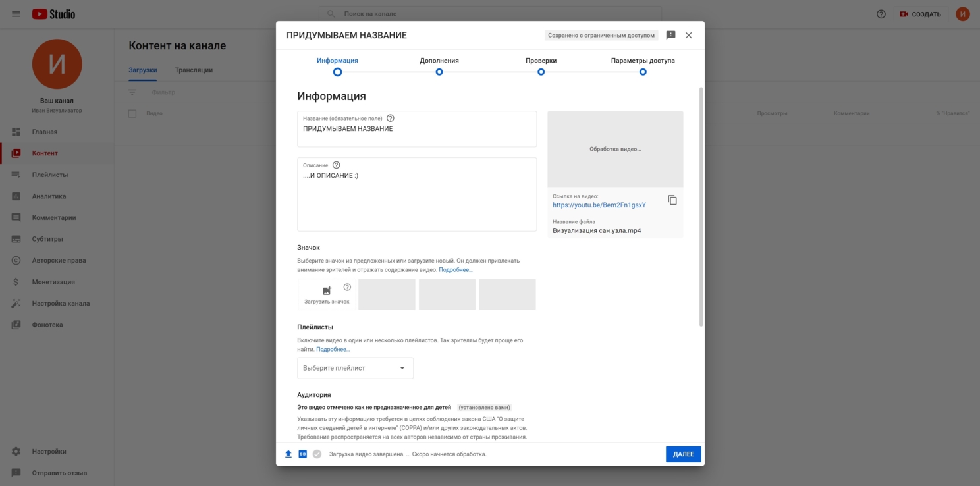Click the Видео column header

(x=154, y=113)
